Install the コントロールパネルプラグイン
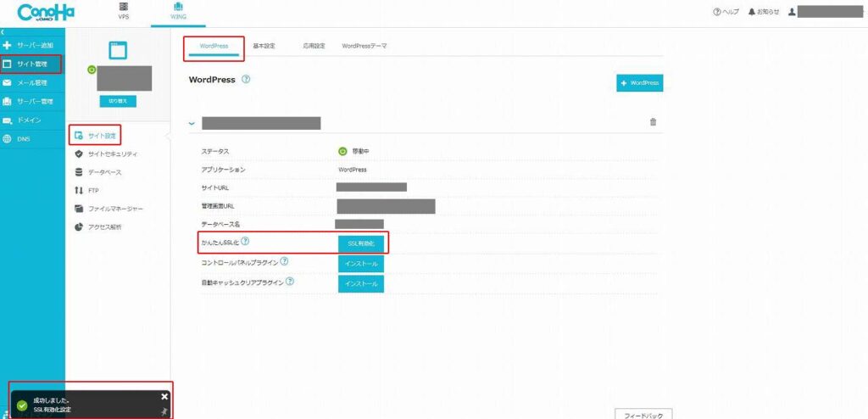The width and height of the screenshot is (868, 419). pyautogui.click(x=361, y=264)
